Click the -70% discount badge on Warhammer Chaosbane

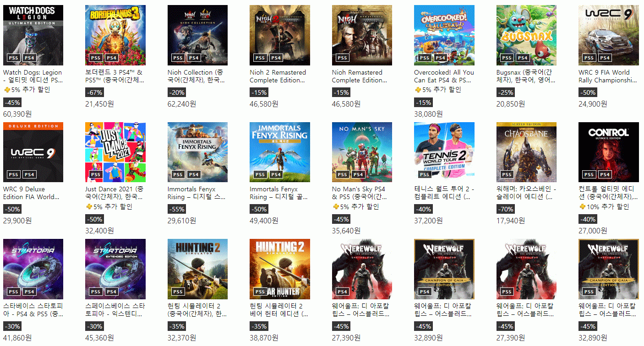(505, 209)
